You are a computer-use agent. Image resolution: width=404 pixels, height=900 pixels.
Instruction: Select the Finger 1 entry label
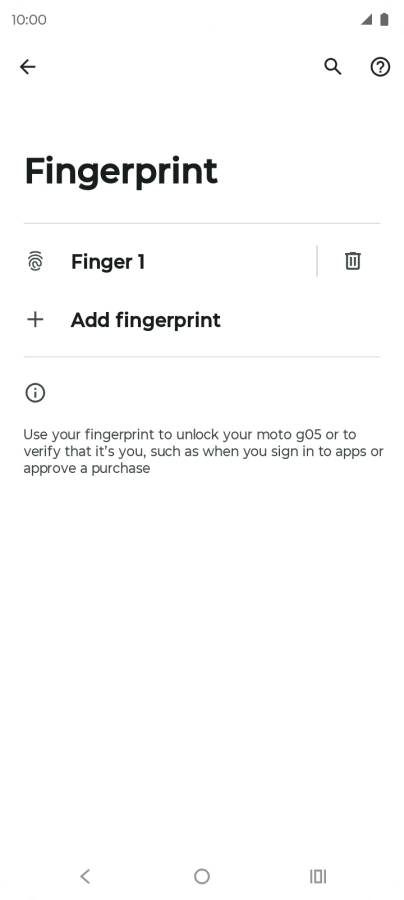pos(108,262)
